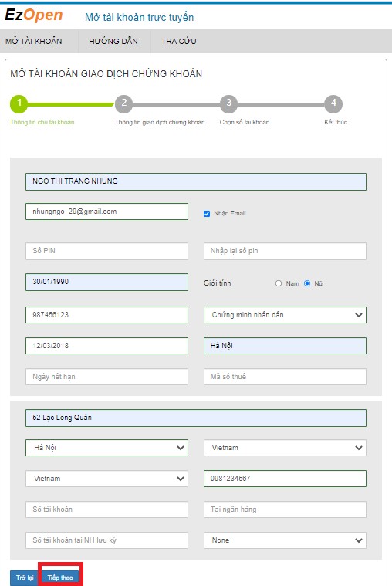Expand the Hà Nội city dropdown
The width and height of the screenshot is (392, 586).
coord(107,448)
